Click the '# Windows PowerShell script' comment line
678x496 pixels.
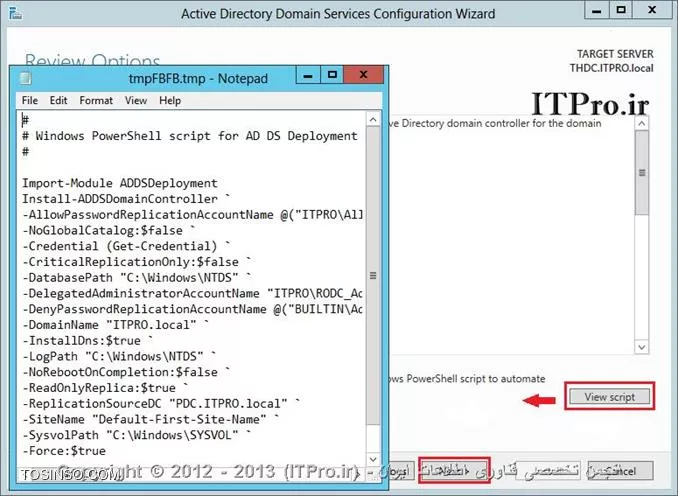(x=190, y=136)
